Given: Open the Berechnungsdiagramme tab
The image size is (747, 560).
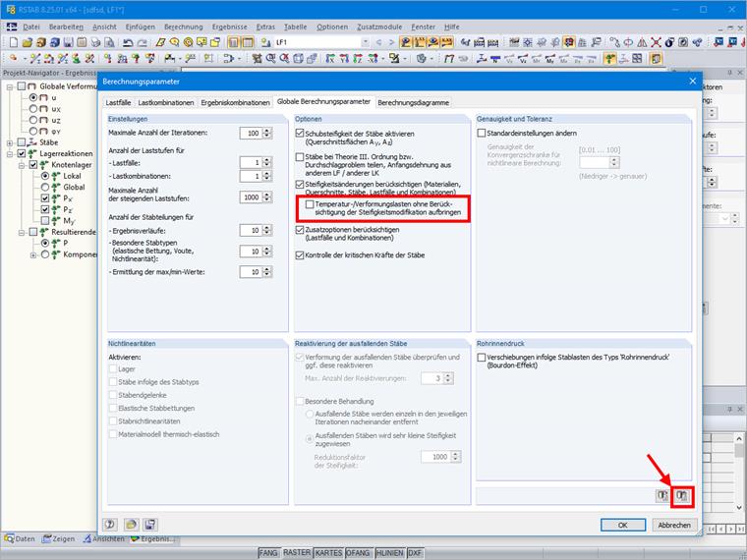Looking at the screenshot, I should click(413, 102).
